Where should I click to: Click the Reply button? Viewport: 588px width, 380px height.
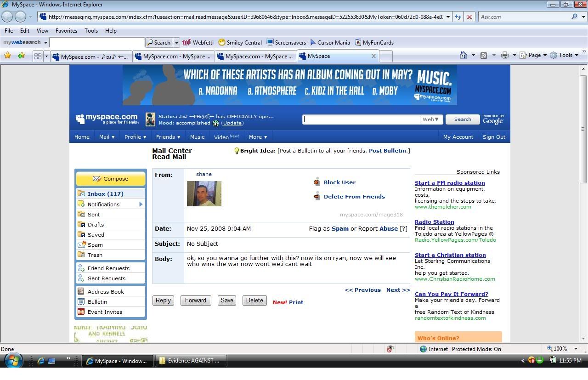pyautogui.click(x=163, y=301)
